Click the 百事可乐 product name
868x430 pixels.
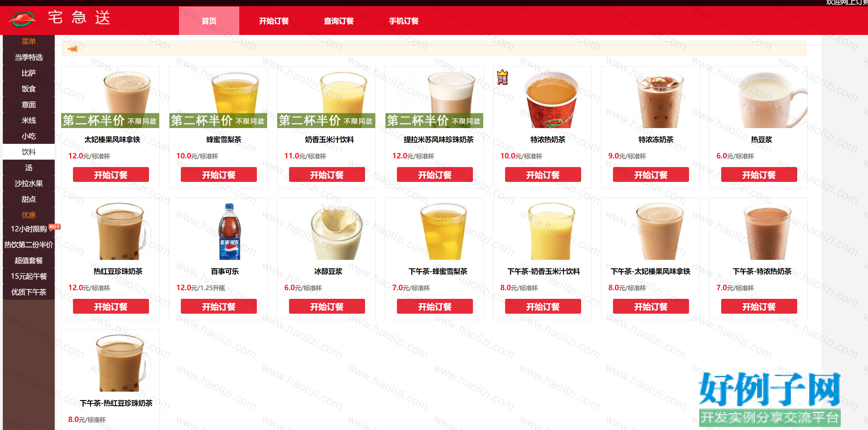point(225,271)
